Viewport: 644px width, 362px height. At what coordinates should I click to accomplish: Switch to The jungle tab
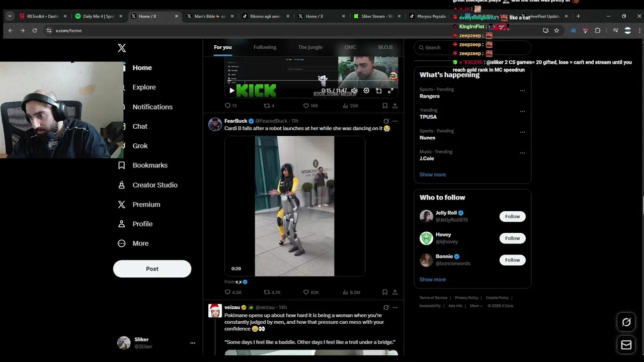coord(310,47)
